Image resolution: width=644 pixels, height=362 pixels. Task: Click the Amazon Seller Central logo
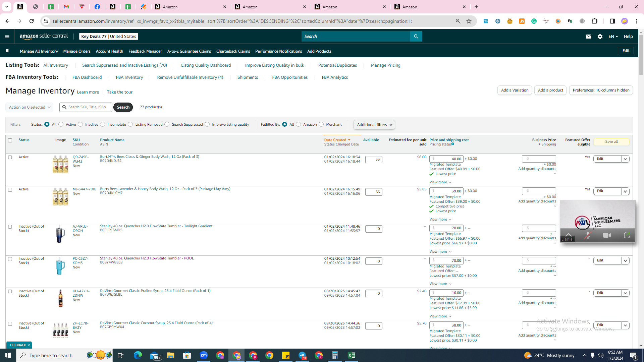[x=44, y=36]
